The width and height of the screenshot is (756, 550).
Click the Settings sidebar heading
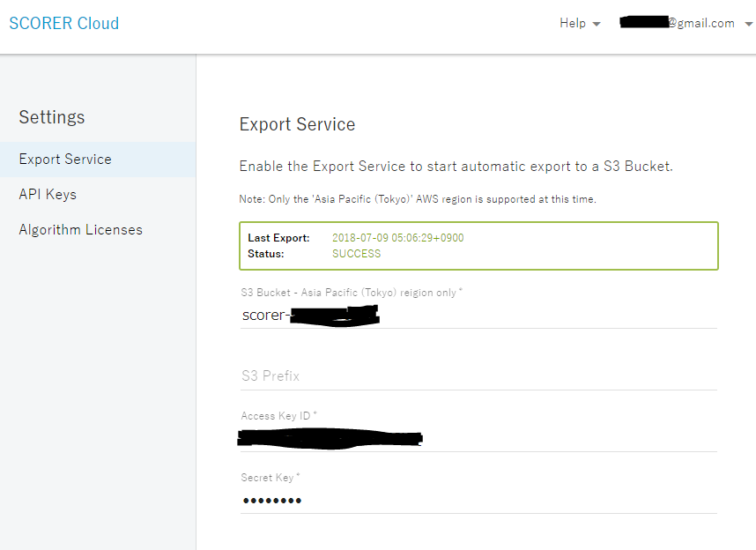click(52, 117)
